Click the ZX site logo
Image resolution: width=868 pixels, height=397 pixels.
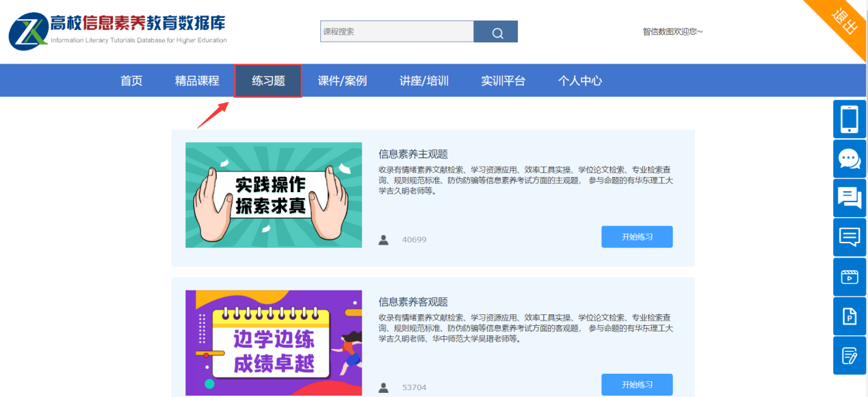pyautogui.click(x=27, y=31)
